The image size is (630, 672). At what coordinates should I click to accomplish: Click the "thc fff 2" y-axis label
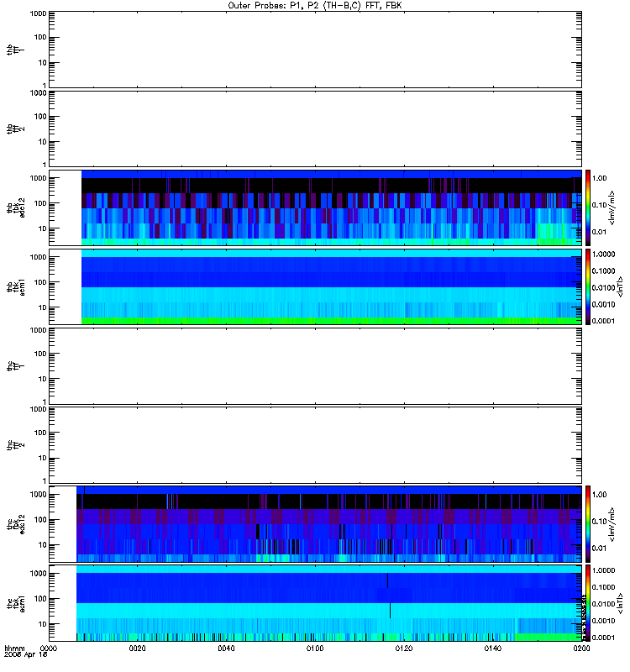click(15, 445)
